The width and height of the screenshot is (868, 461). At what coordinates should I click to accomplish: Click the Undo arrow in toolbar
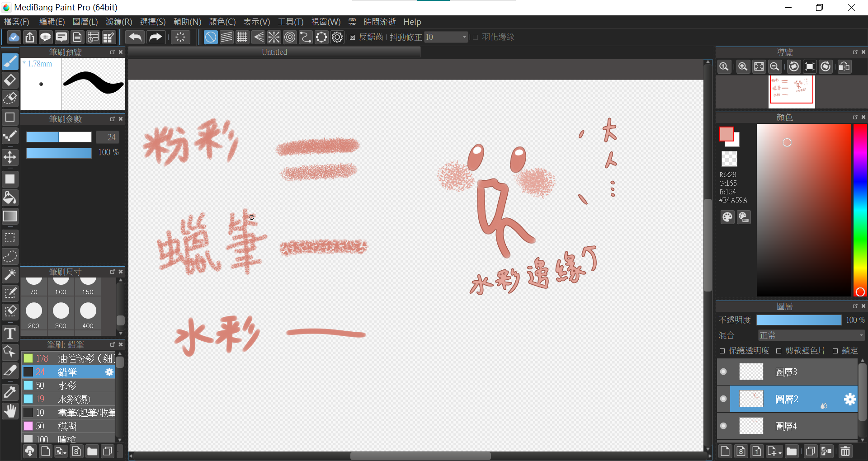coord(135,37)
